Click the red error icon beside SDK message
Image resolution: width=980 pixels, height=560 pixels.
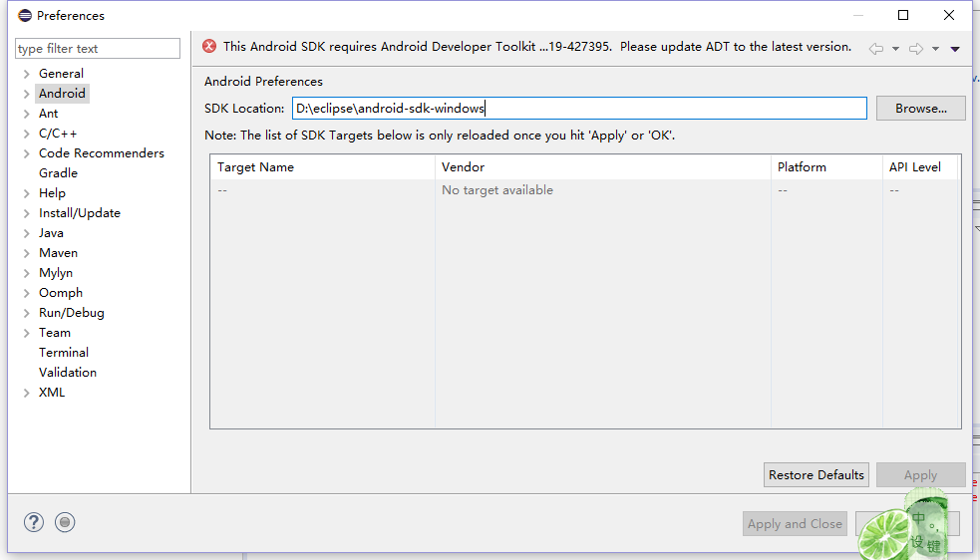click(x=209, y=46)
